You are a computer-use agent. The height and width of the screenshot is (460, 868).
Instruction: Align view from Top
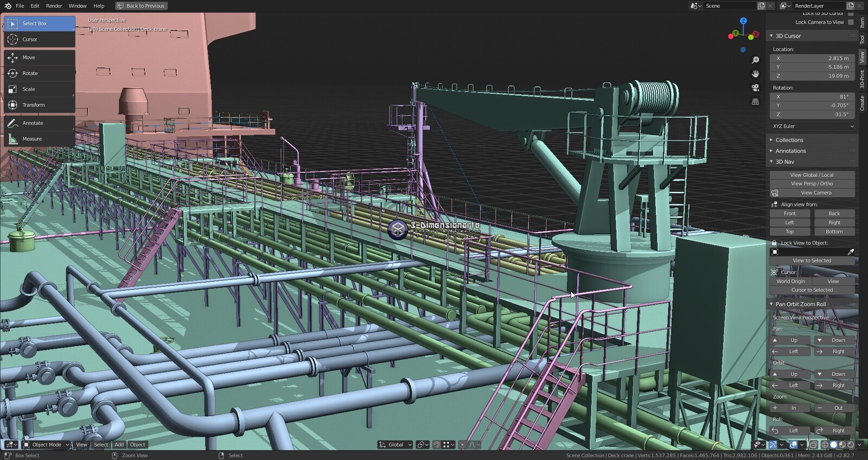click(x=790, y=231)
